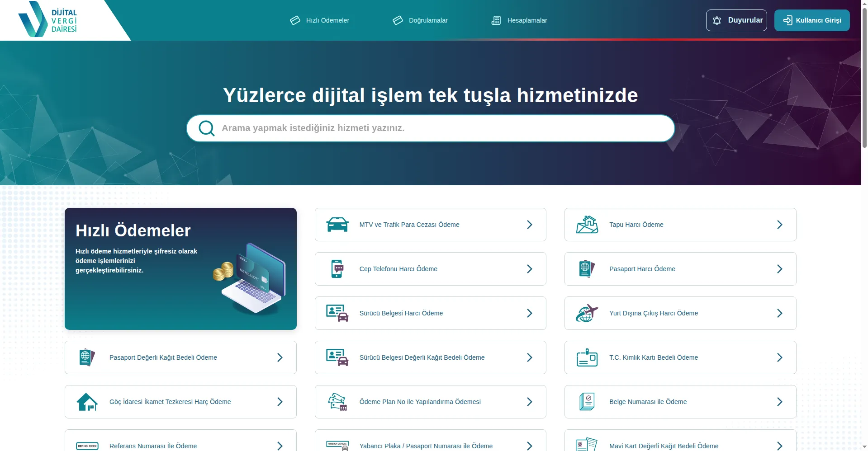Open the Hesaplamalar menu

pos(519,20)
